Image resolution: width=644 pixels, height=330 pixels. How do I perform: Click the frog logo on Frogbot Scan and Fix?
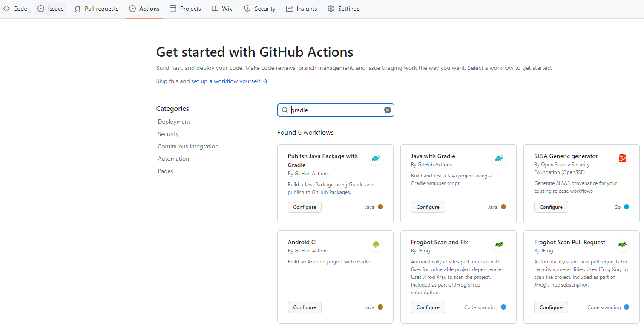coord(499,244)
